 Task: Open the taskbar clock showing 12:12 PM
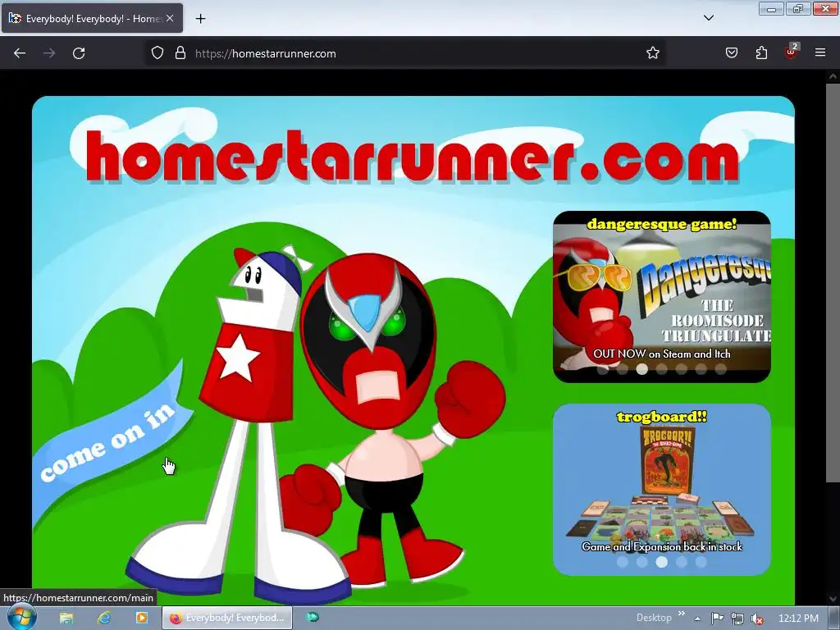[798, 619]
